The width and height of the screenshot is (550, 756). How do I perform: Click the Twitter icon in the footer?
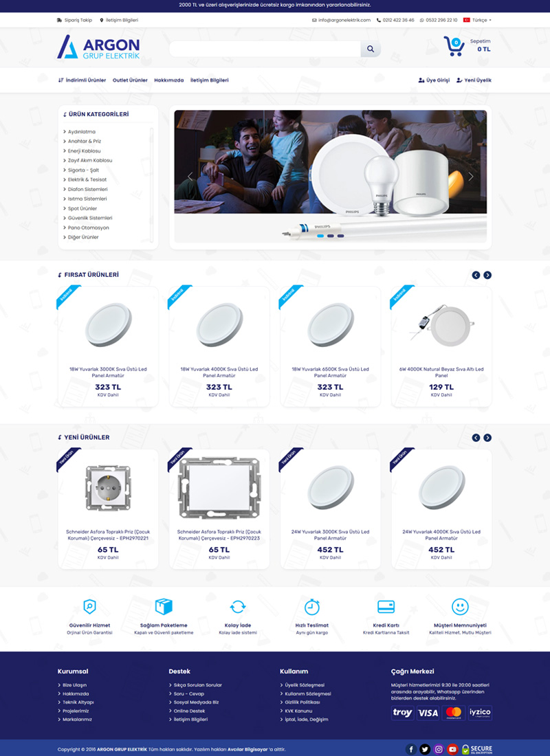(x=425, y=748)
